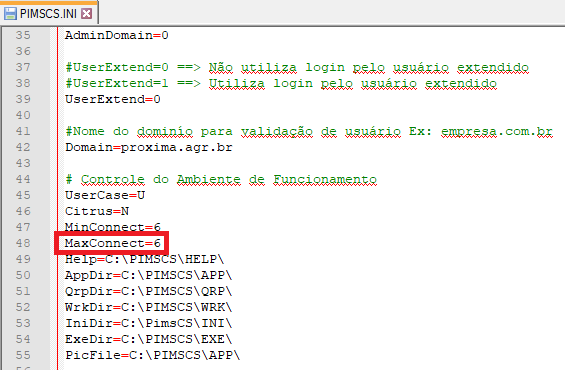Click the line 35 text AdminDomain=0
The image size is (565, 370).
click(117, 35)
